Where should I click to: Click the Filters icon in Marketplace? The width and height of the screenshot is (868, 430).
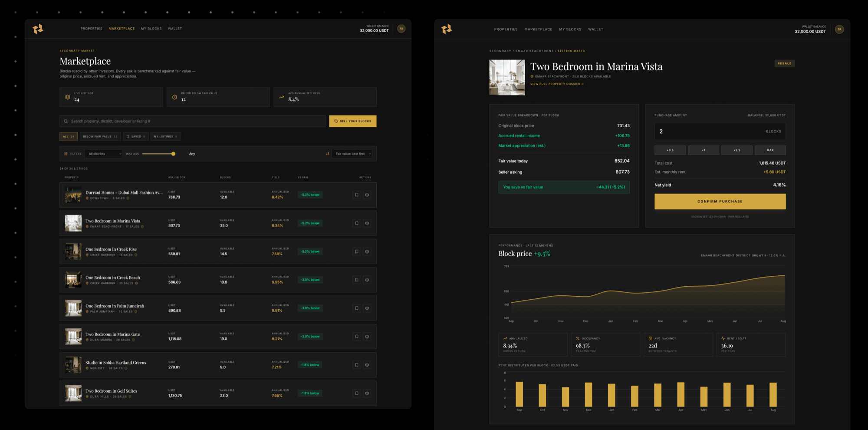[x=66, y=154]
